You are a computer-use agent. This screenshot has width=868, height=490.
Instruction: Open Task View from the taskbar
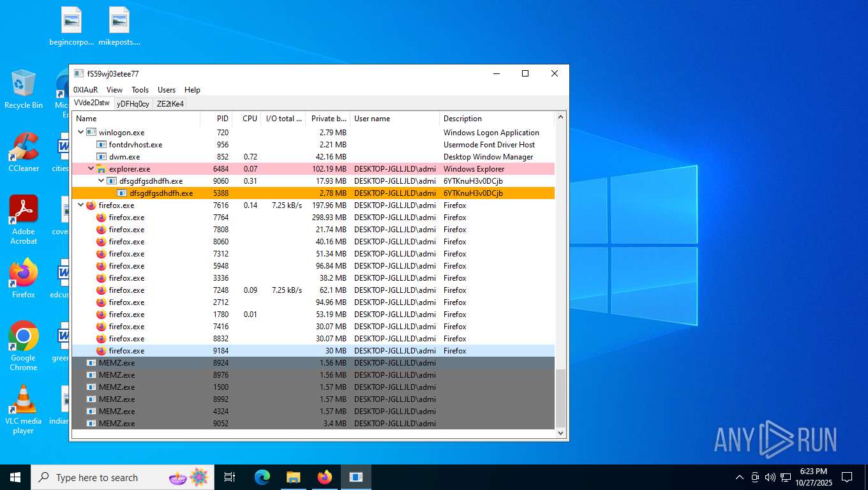[x=230, y=477]
